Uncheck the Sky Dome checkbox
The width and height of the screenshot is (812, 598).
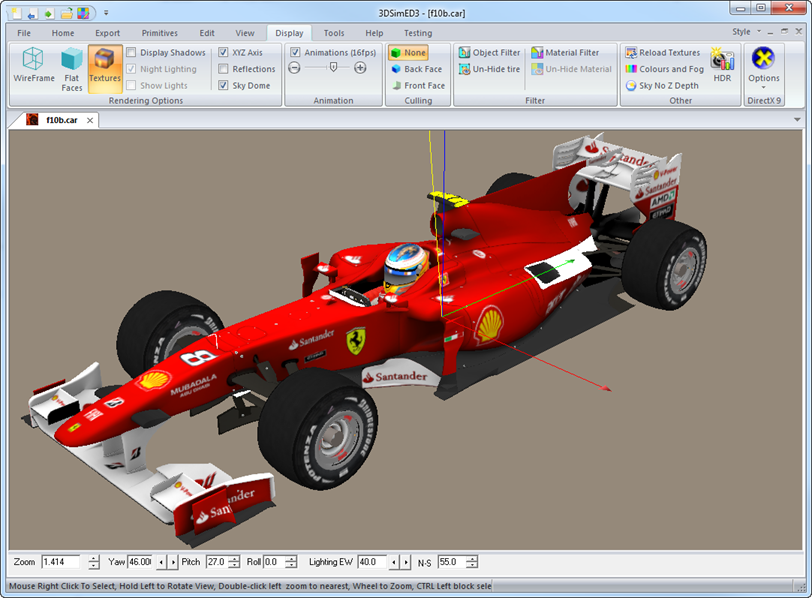point(223,85)
